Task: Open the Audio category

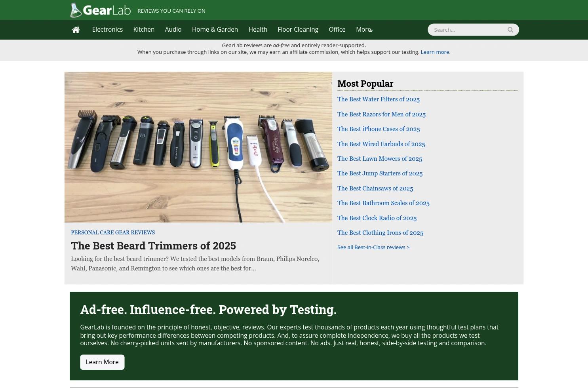Action: [x=173, y=29]
